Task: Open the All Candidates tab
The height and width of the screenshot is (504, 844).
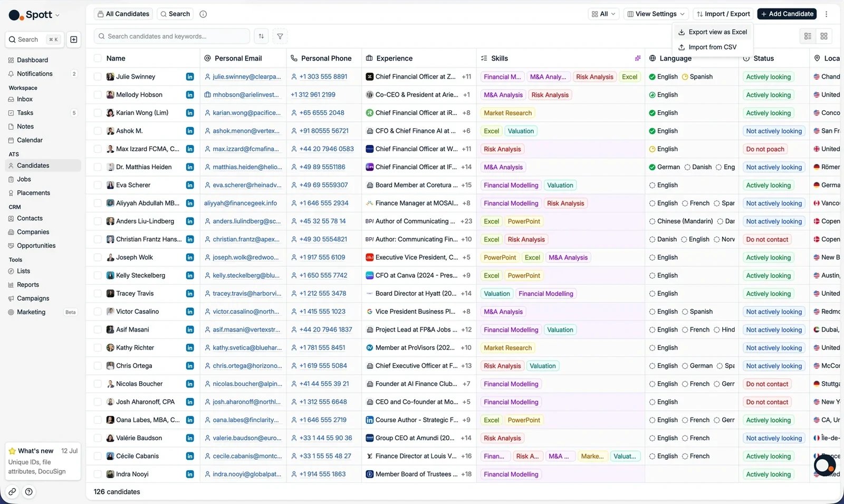Action: (x=123, y=14)
